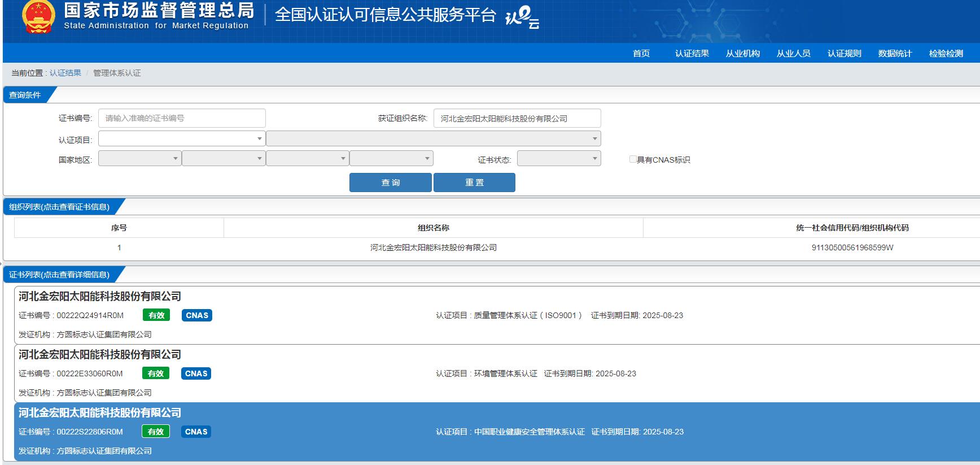Viewport: 980px width, 465px height.
Task: Click the 有效 badge on certificate 00222Q24914R0M
Action: 156,315
